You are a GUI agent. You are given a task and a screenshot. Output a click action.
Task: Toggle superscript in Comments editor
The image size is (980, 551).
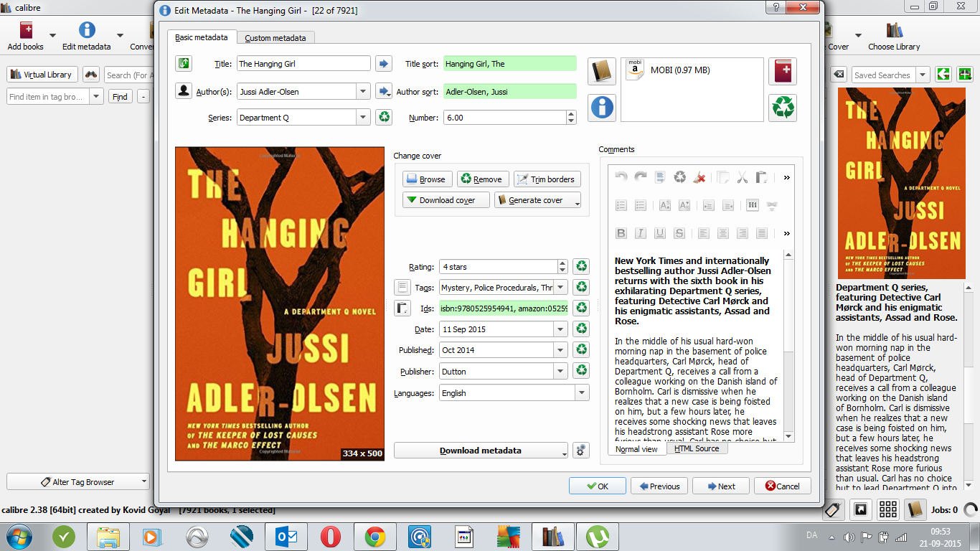point(665,205)
